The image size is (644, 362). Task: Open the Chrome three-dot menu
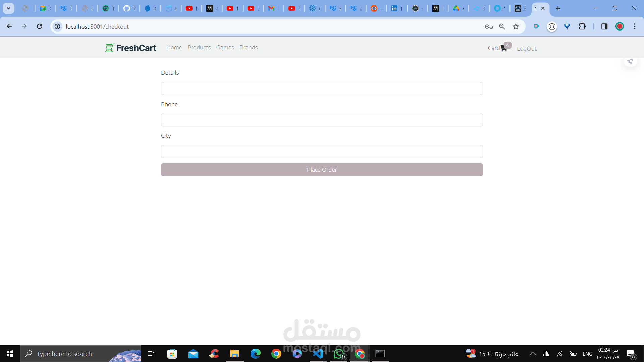point(635,26)
